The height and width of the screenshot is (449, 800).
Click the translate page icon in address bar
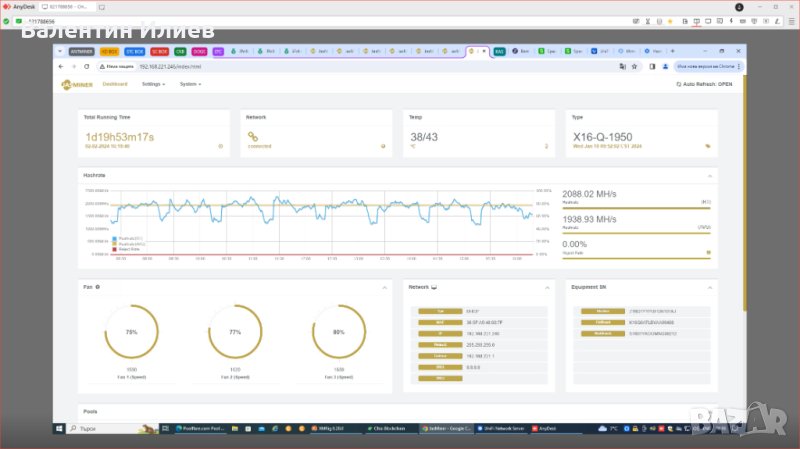[622, 66]
